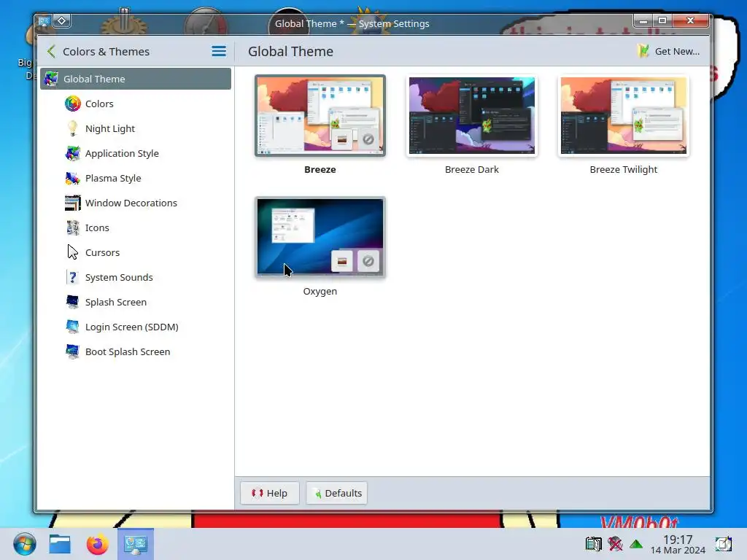Open Night Light settings
The height and width of the screenshot is (560, 747).
[136, 128]
